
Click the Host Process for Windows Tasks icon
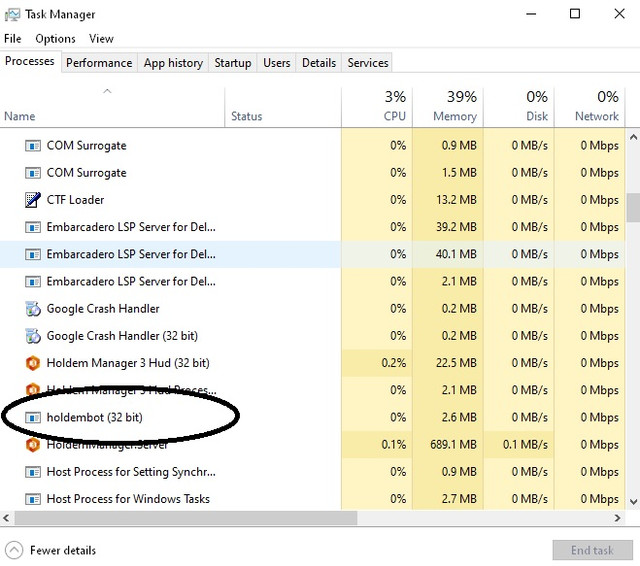tap(33, 499)
